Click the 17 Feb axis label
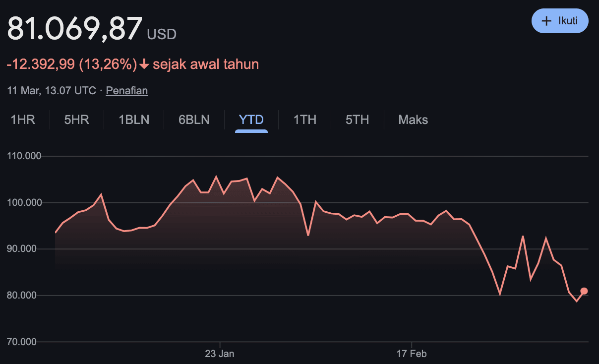 click(412, 354)
